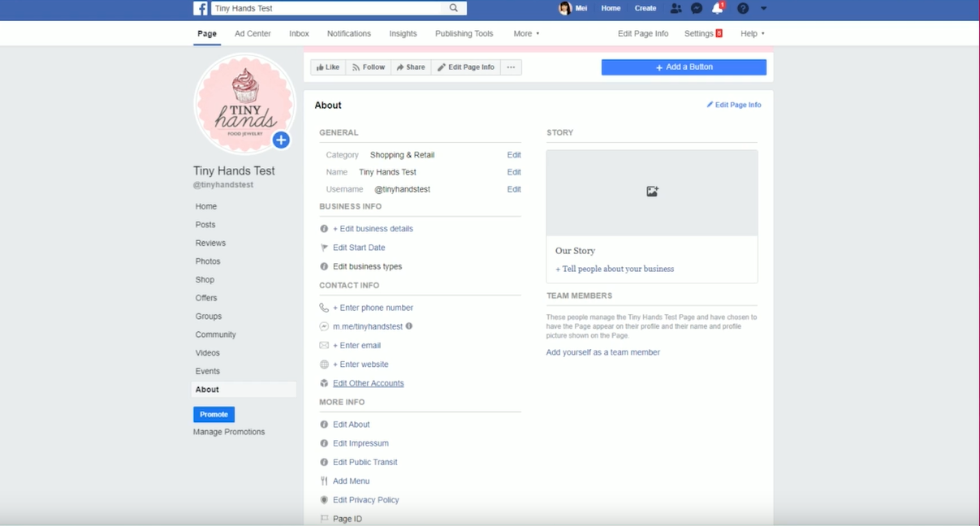Click the Follow button on the page toolbar
This screenshot has height=526, width=980.
pos(368,67)
